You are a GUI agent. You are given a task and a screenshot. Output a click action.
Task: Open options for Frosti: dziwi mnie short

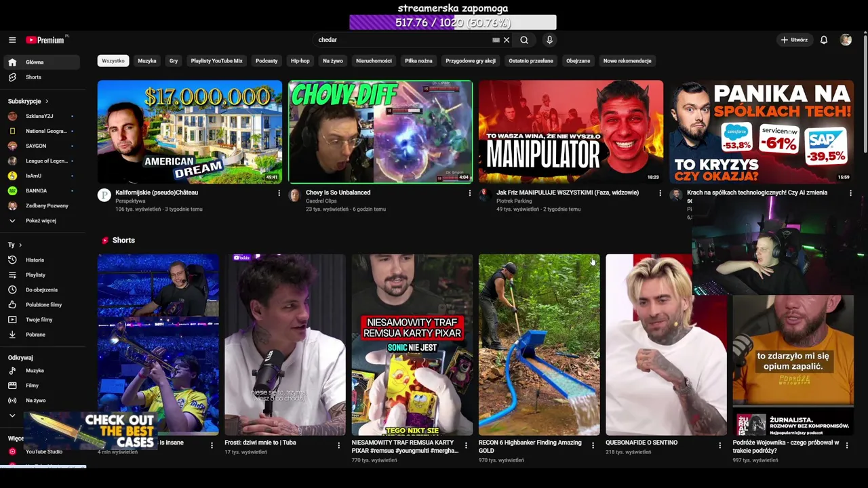338,445
